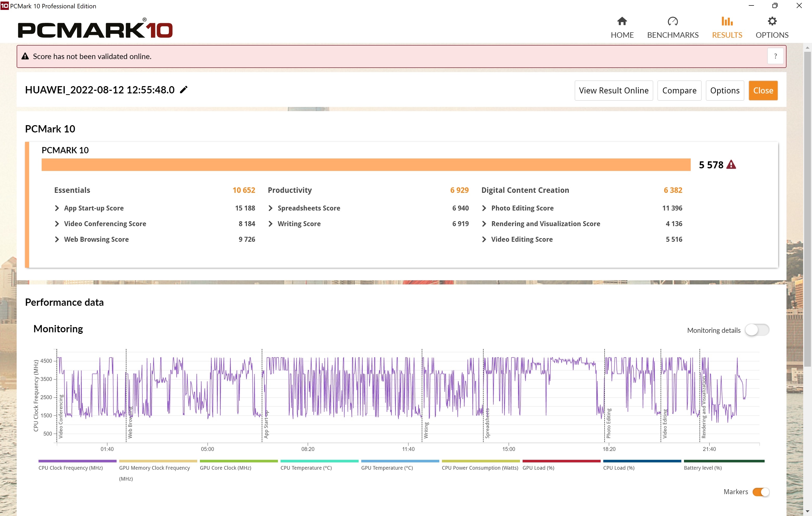Click the Home house icon
This screenshot has height=516, width=812.
pyautogui.click(x=622, y=22)
